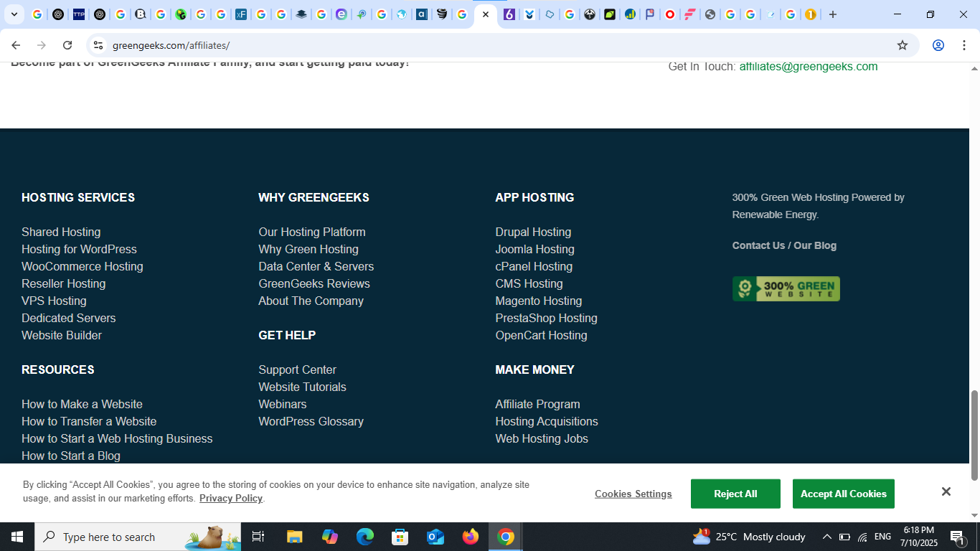Open CMS Hosting link
Viewport: 980px width, 551px height.
coord(529,283)
